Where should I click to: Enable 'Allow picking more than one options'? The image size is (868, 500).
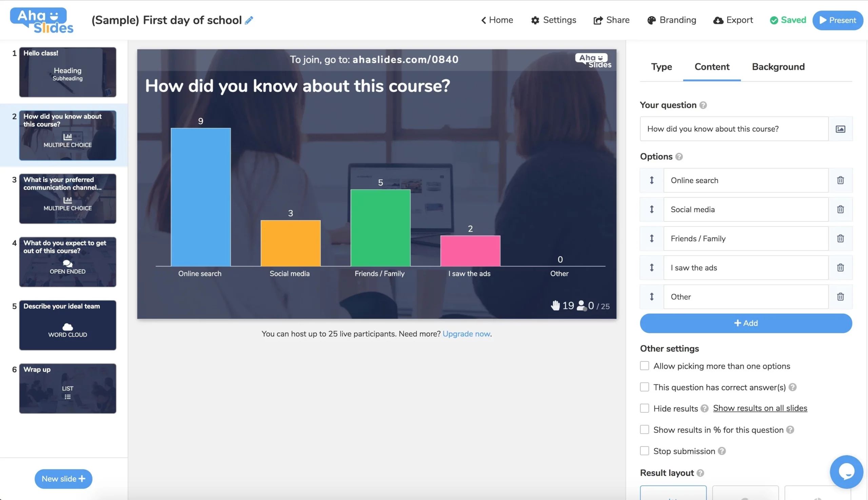click(x=644, y=366)
